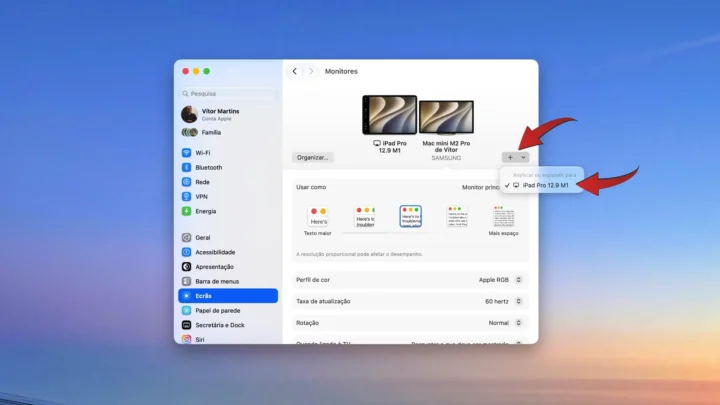Go back with the left chevron

click(x=294, y=71)
